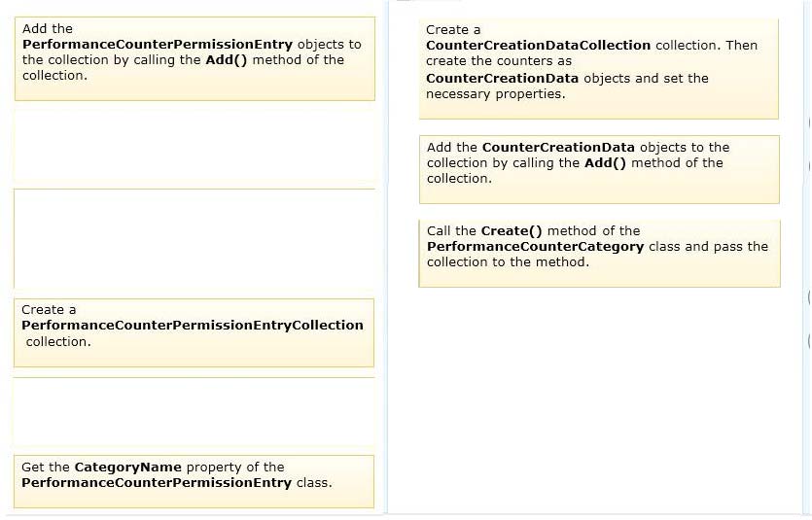Click the word 'necessary properties' in the first right box
Viewport: 812px width, 520px height.
click(496, 94)
